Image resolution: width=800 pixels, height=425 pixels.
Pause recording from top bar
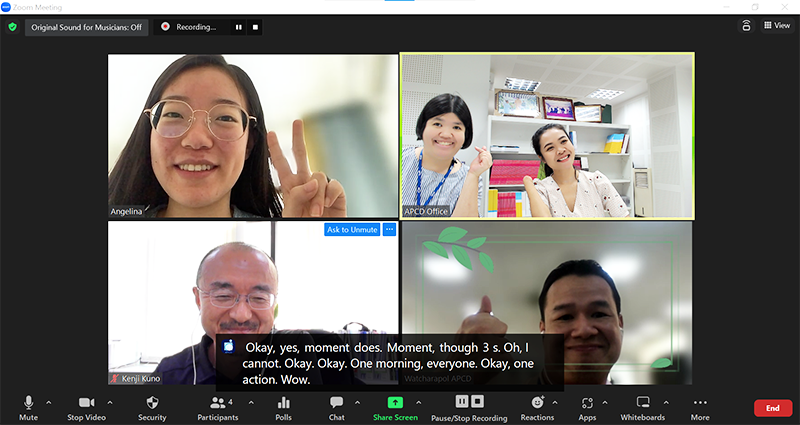[238, 27]
